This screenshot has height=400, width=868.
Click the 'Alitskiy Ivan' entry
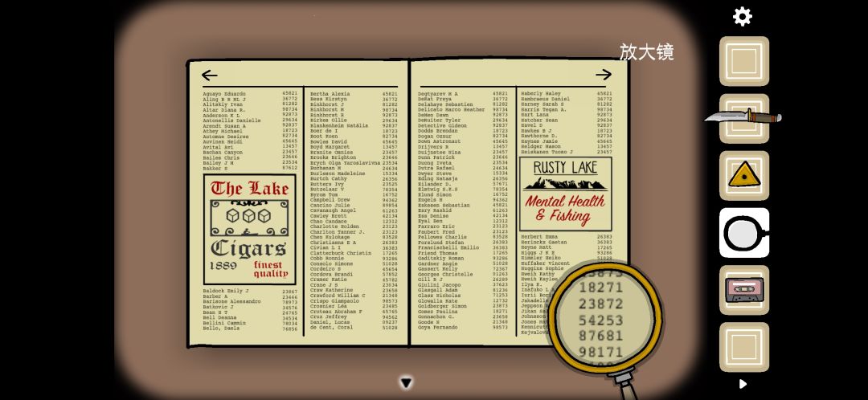click(223, 104)
